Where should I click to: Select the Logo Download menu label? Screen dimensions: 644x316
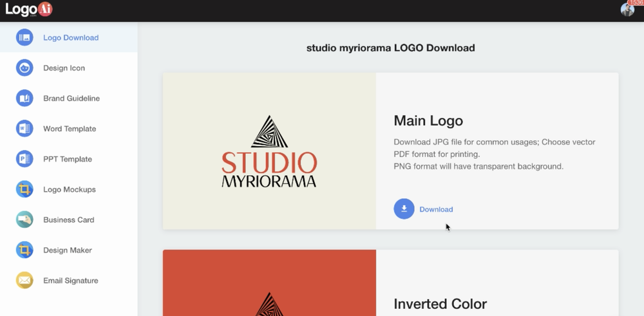pos(71,38)
